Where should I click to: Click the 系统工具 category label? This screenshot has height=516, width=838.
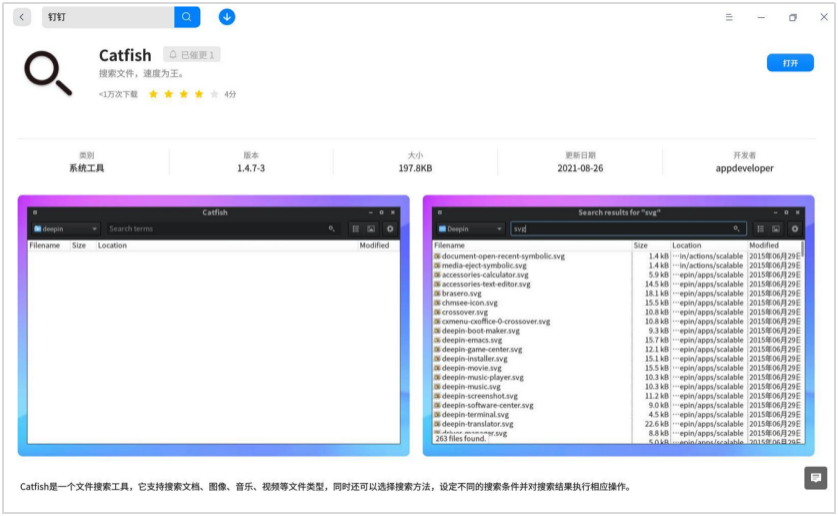pyautogui.click(x=86, y=169)
